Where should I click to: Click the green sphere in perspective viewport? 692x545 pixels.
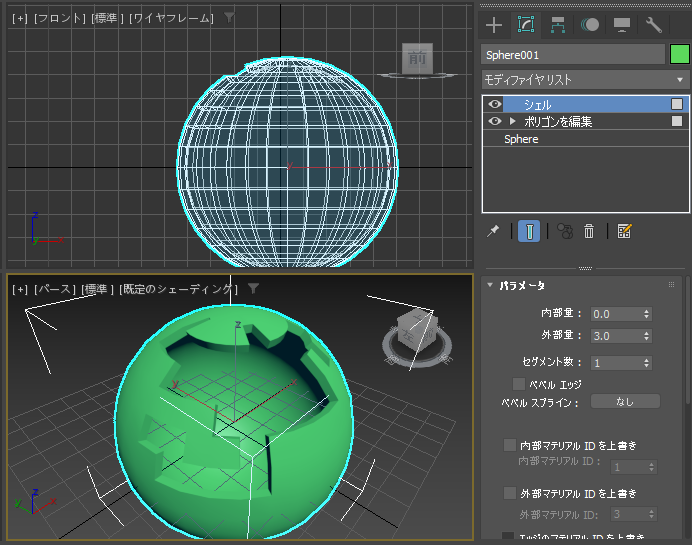[x=234, y=421]
